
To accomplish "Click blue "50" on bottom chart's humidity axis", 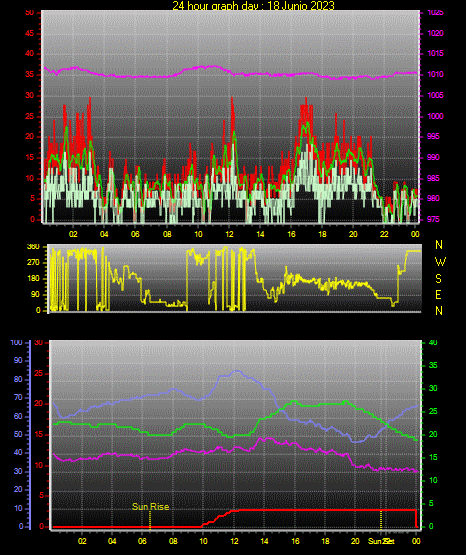I will tap(18, 434).
